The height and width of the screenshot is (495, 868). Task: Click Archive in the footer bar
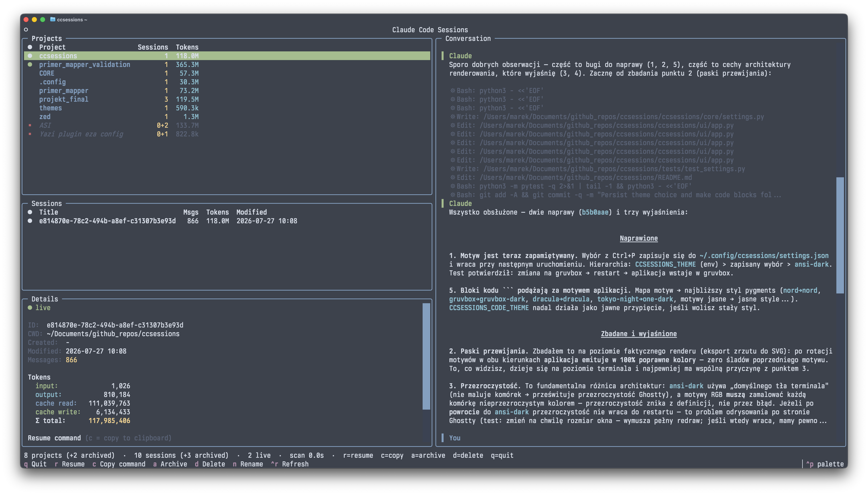pos(170,464)
